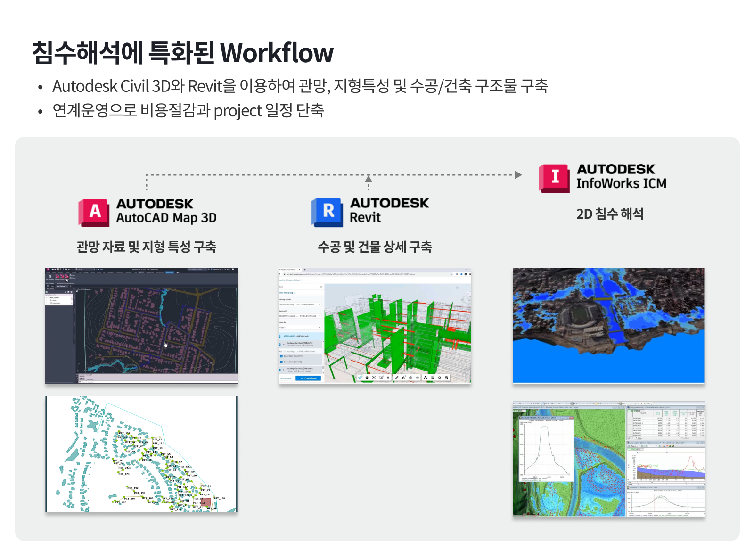Toggle the Basic Wall [715343] checkbox
The width and height of the screenshot is (754, 560).
pyautogui.click(x=281, y=362)
